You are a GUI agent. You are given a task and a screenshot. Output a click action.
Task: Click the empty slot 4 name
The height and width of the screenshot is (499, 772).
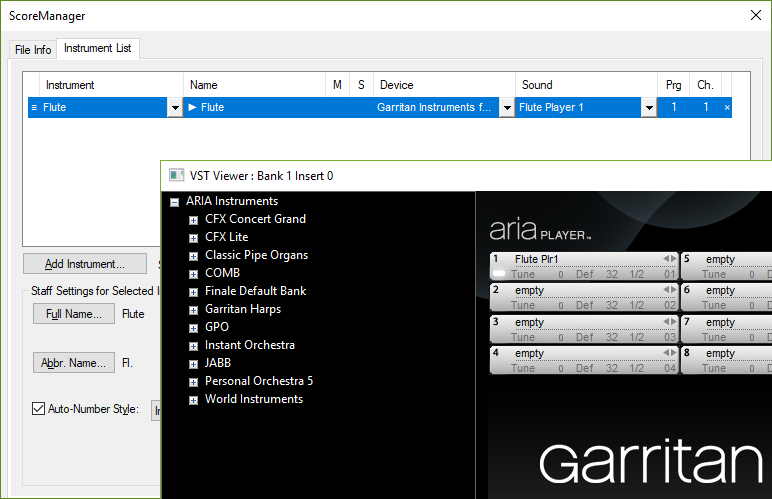[529, 353]
